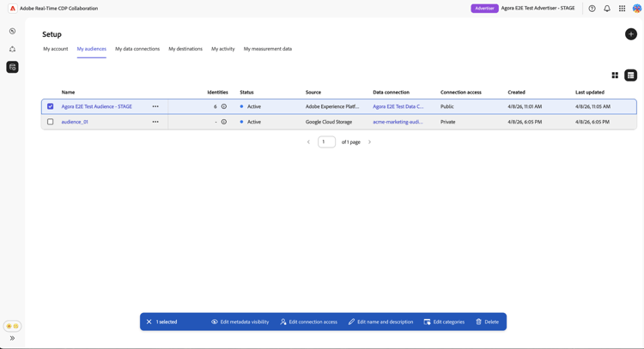Click the Connection access column header
644x349 pixels.
coord(461,93)
